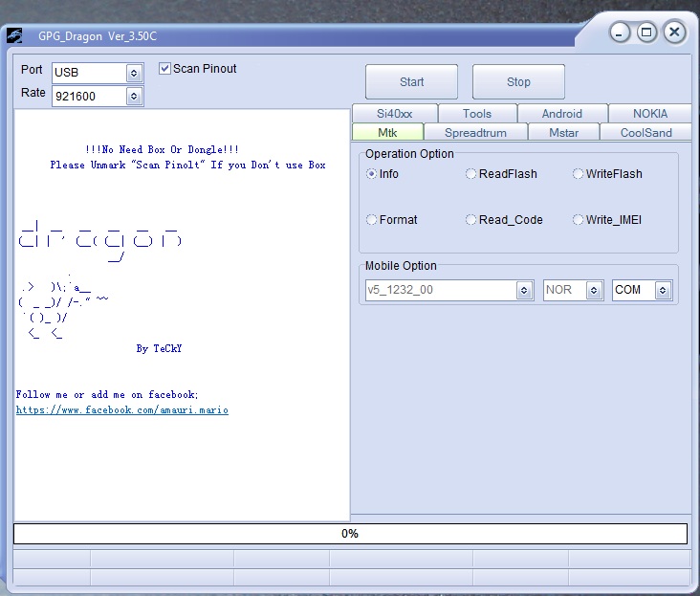Click the 'Please Unmark Scan Pinolt' line

(x=187, y=165)
